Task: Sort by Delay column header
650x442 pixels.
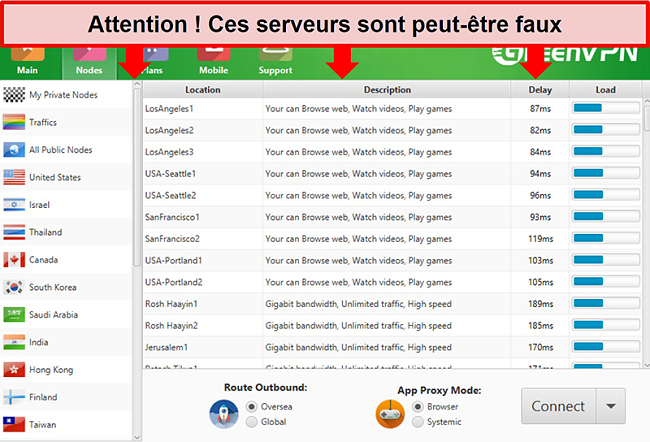Action: [540, 90]
